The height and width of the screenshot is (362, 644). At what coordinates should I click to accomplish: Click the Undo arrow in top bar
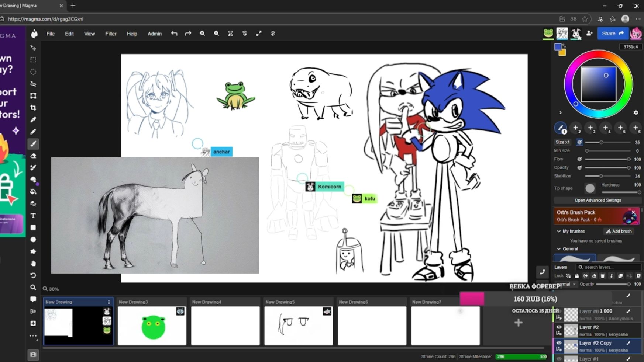coord(174,34)
